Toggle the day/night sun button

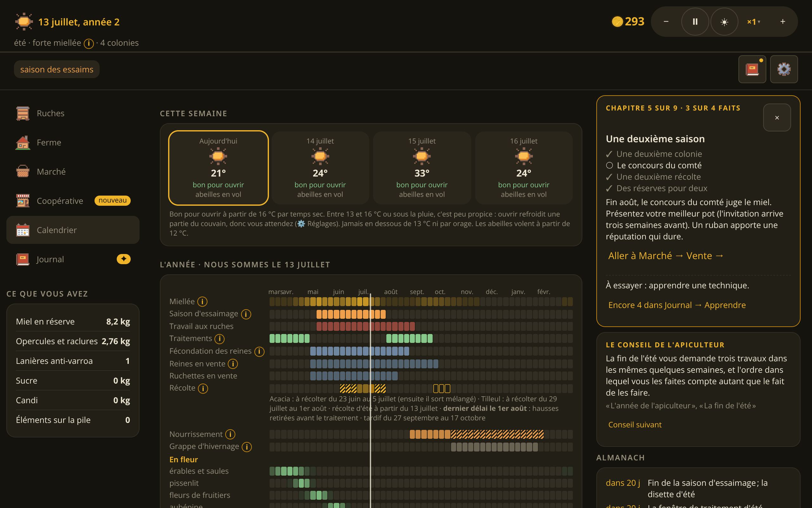(724, 22)
